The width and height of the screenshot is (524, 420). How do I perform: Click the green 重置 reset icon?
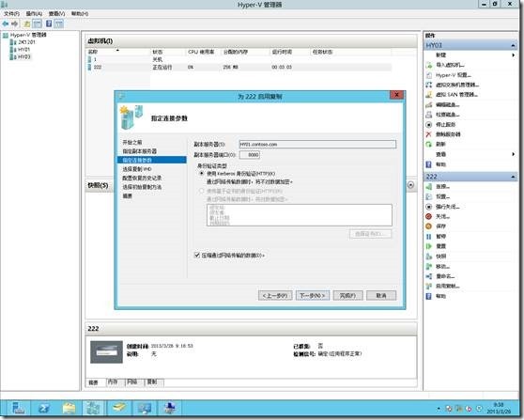(429, 246)
